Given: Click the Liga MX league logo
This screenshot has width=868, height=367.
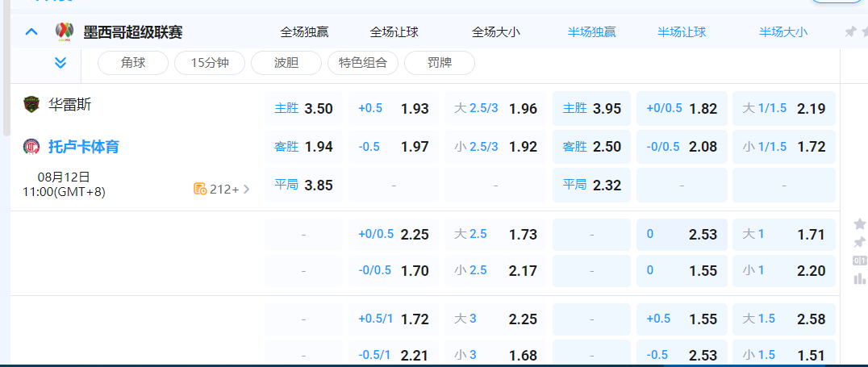Looking at the screenshot, I should click(x=65, y=32).
